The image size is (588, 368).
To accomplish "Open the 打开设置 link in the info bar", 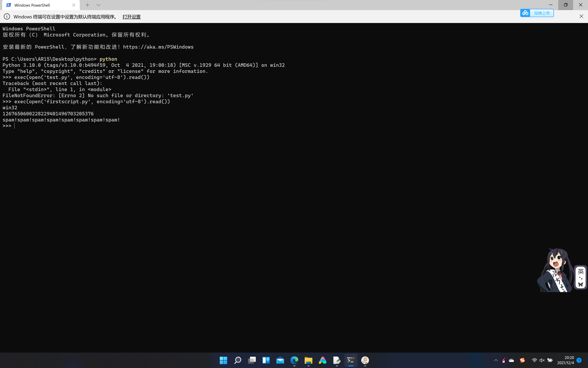I will 131,17.
